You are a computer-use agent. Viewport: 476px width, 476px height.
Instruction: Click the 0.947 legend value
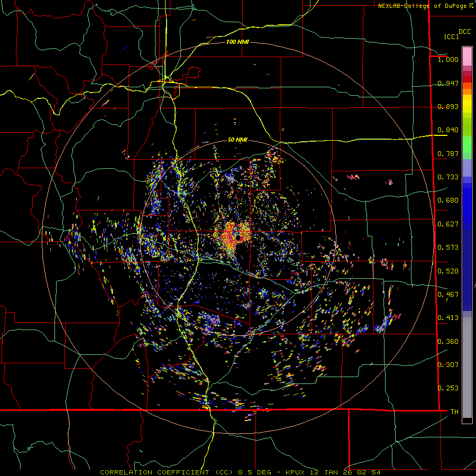click(448, 83)
